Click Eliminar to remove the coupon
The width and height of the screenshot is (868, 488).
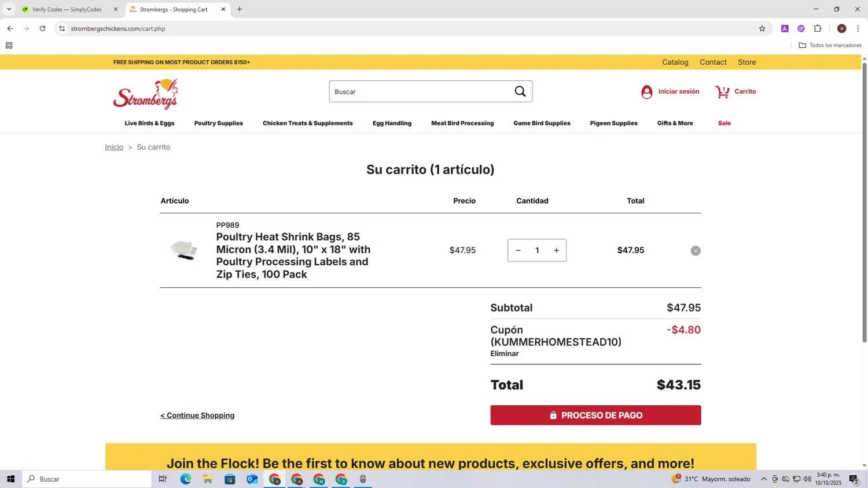pos(505,353)
